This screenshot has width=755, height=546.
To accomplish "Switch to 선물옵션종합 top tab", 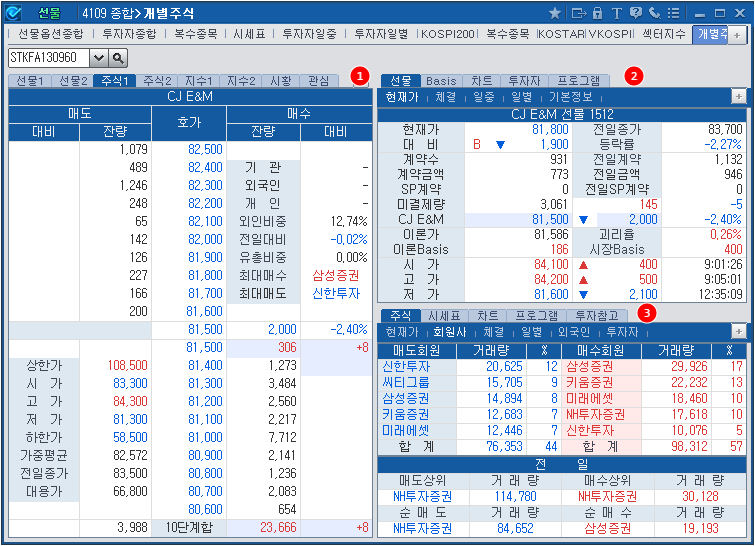I will pyautogui.click(x=51, y=34).
